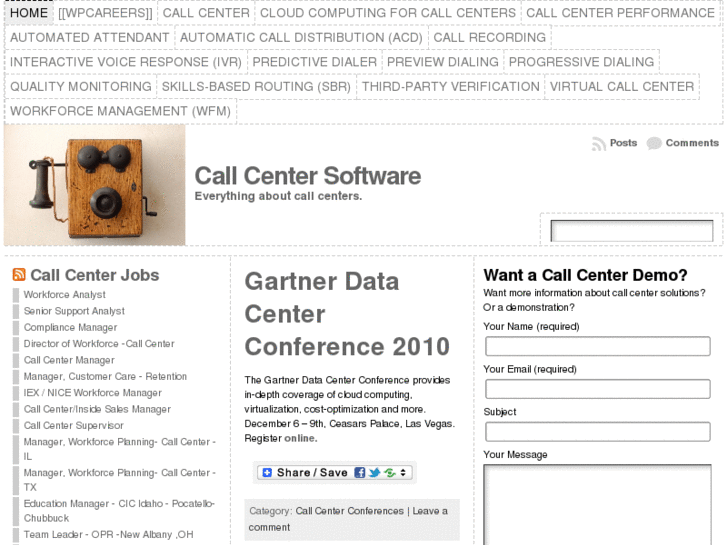Focus the site search box
The image size is (727, 545).
[x=631, y=231]
